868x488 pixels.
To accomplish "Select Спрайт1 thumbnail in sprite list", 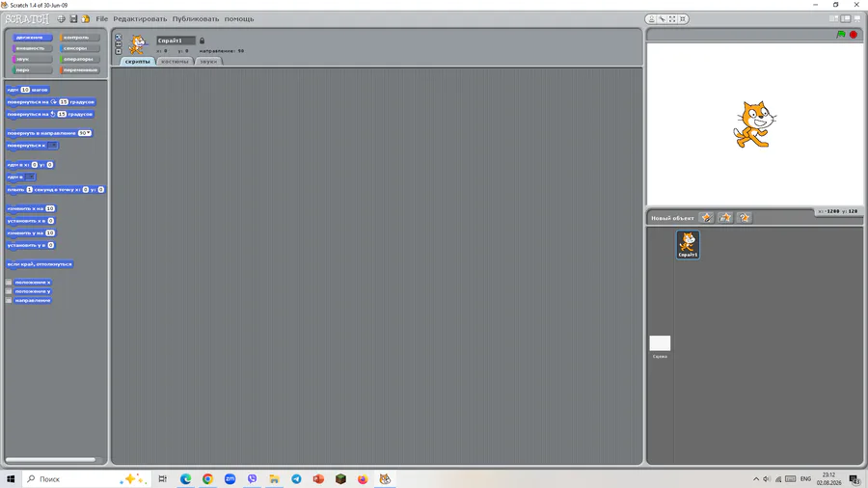I will coord(688,245).
